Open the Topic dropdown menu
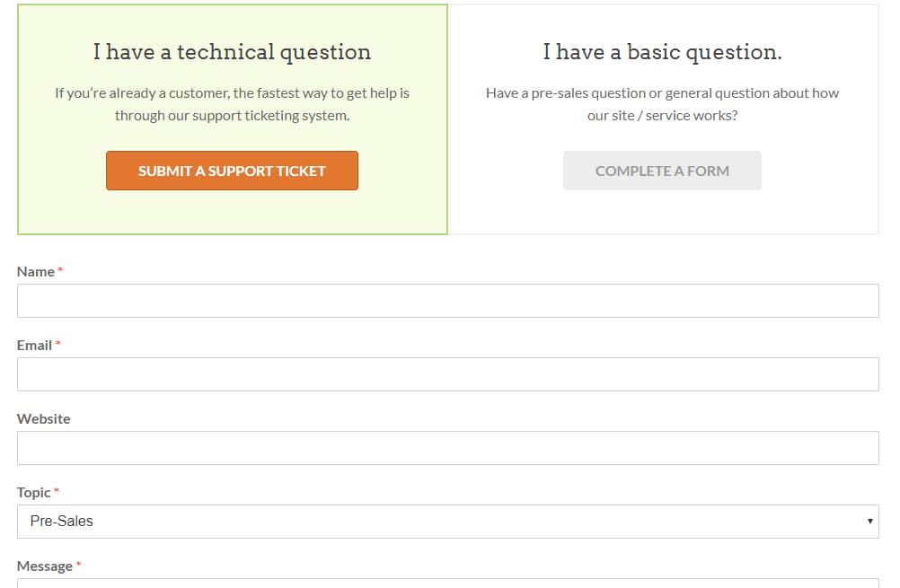 (449, 520)
